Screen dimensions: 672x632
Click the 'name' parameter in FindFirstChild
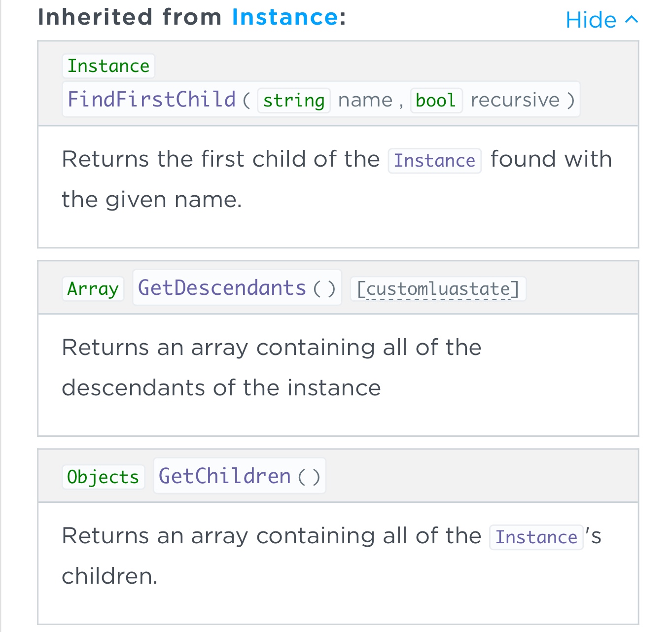365,100
